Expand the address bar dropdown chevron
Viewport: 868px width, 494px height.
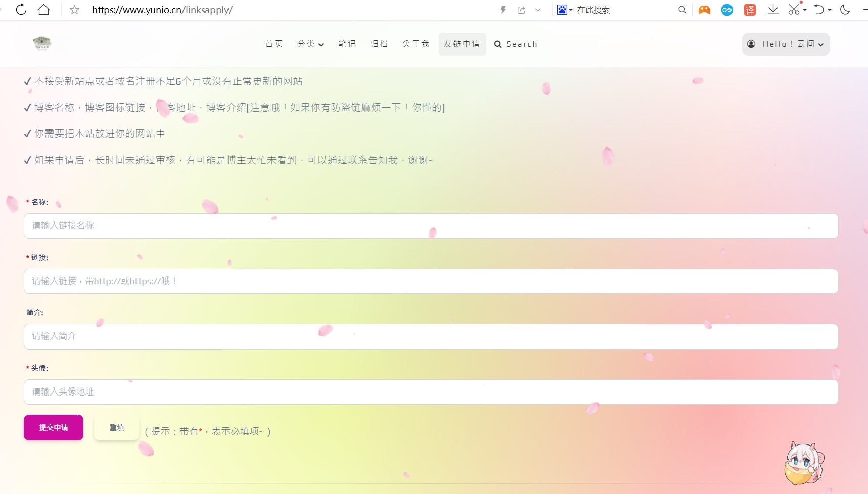point(538,10)
